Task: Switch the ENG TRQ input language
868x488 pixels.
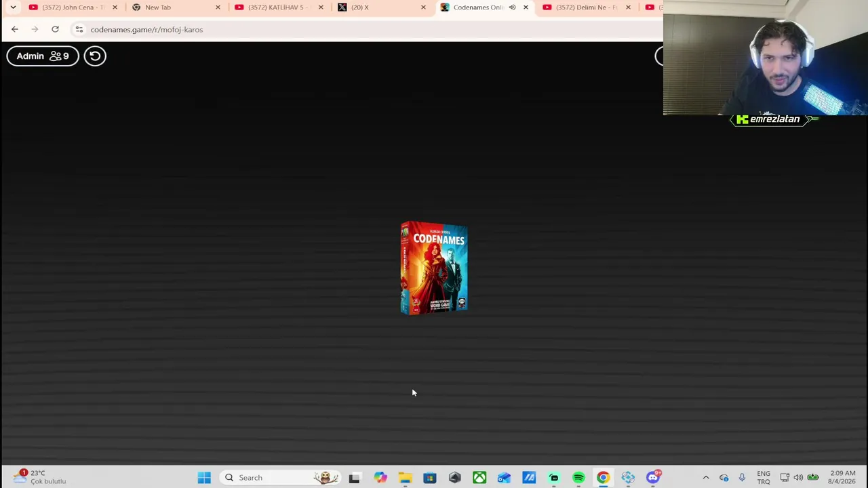Action: (x=764, y=478)
